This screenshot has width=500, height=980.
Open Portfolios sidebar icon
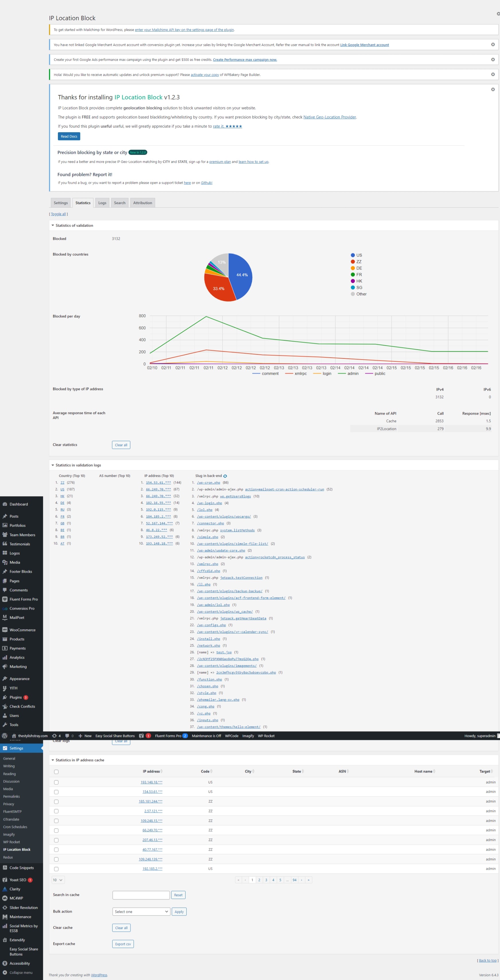[x=5, y=525]
